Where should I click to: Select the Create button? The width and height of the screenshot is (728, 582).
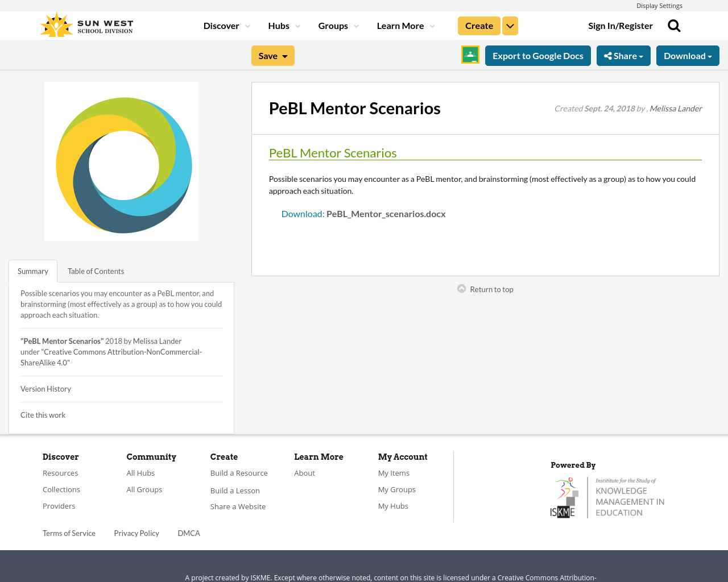478,25
